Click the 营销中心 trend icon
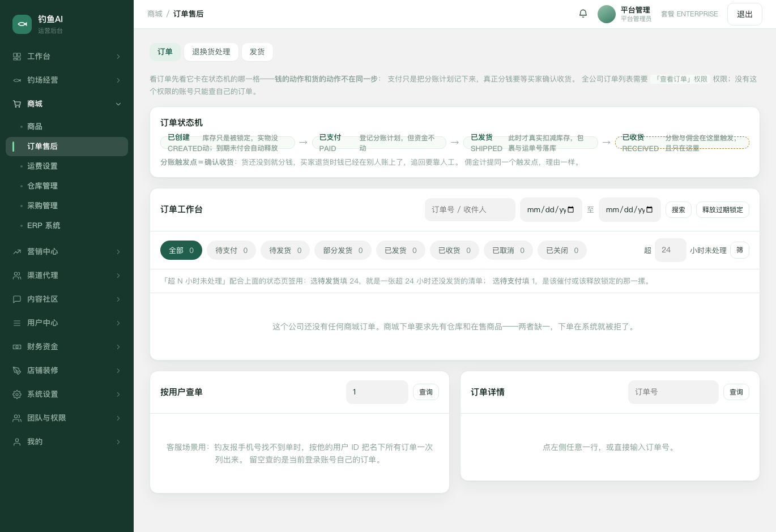The image size is (776, 532). 17,252
